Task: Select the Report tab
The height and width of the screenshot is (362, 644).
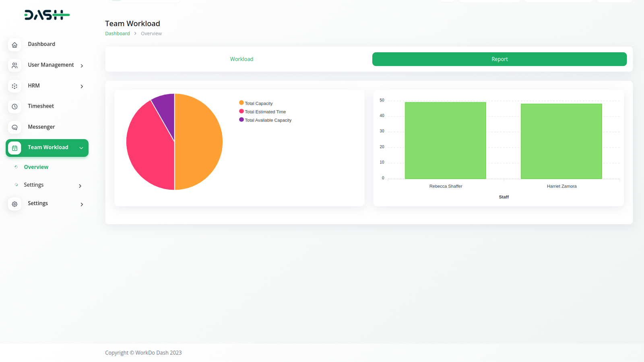Action: coord(499,59)
